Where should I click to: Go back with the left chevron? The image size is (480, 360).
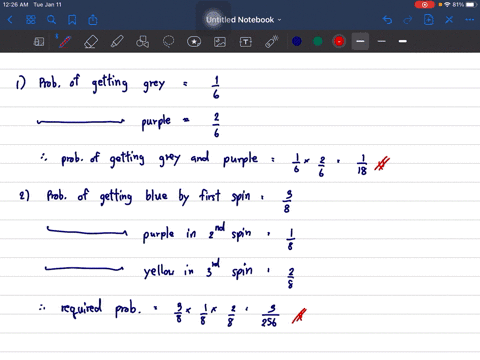(x=10, y=20)
